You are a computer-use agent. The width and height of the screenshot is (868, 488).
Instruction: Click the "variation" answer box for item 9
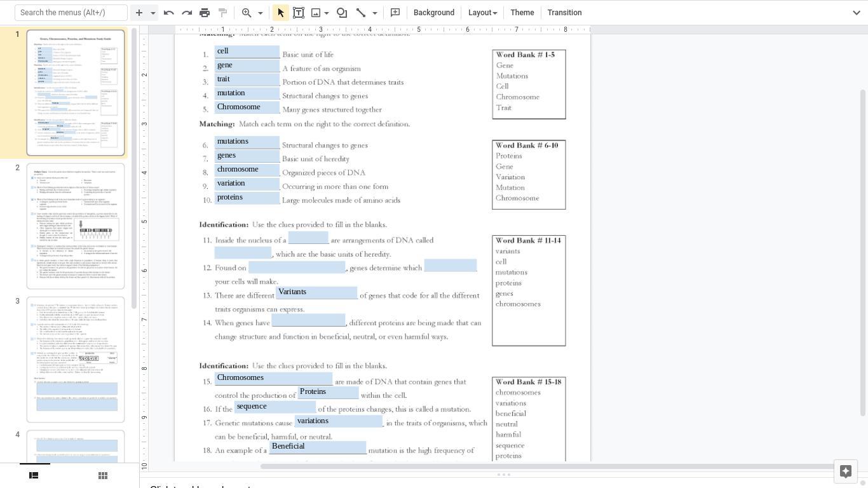(x=247, y=184)
